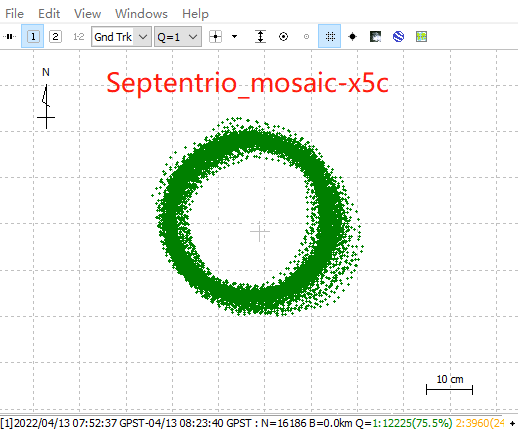The width and height of the screenshot is (518, 429).
Task: Click the center on origin crosshair icon
Action: tap(215, 36)
